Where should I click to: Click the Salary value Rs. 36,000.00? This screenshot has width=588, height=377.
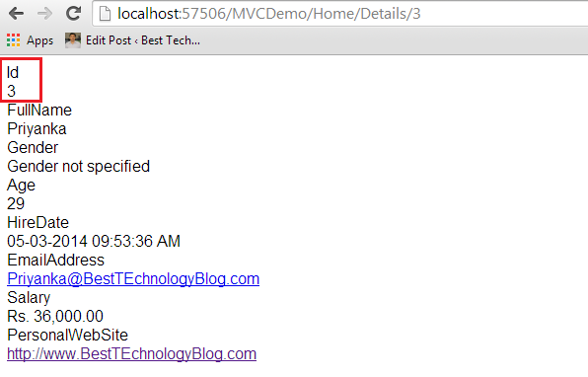coord(55,316)
